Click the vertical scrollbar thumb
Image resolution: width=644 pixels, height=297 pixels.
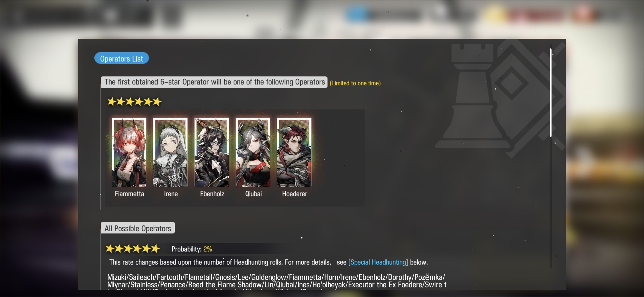551,93
